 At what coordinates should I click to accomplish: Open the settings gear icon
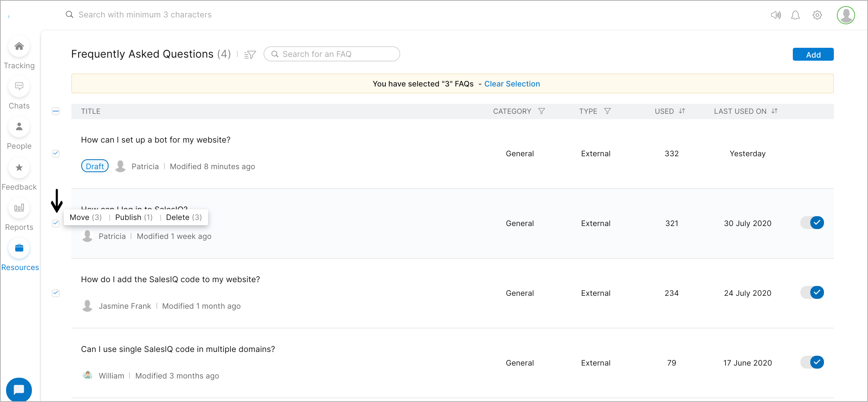click(817, 15)
